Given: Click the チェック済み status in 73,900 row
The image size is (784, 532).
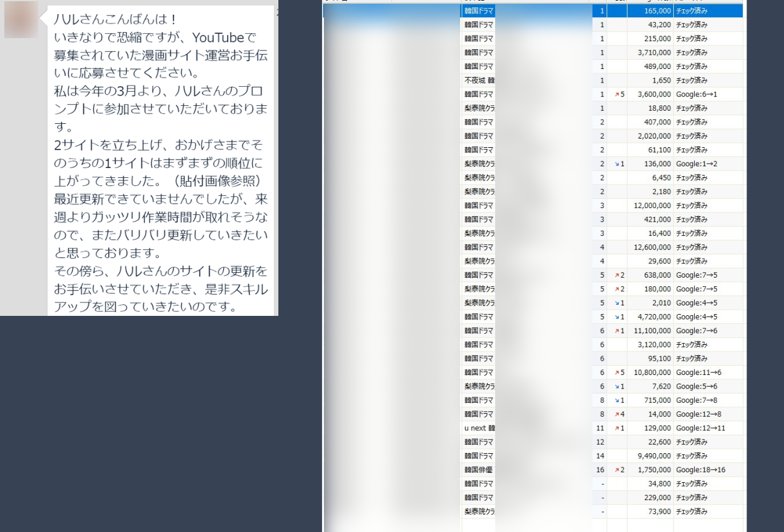Looking at the screenshot, I should click(x=692, y=512).
